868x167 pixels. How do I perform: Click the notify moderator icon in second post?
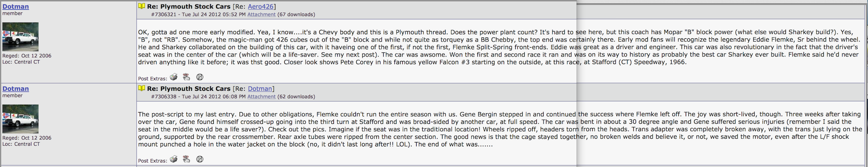pyautogui.click(x=200, y=159)
